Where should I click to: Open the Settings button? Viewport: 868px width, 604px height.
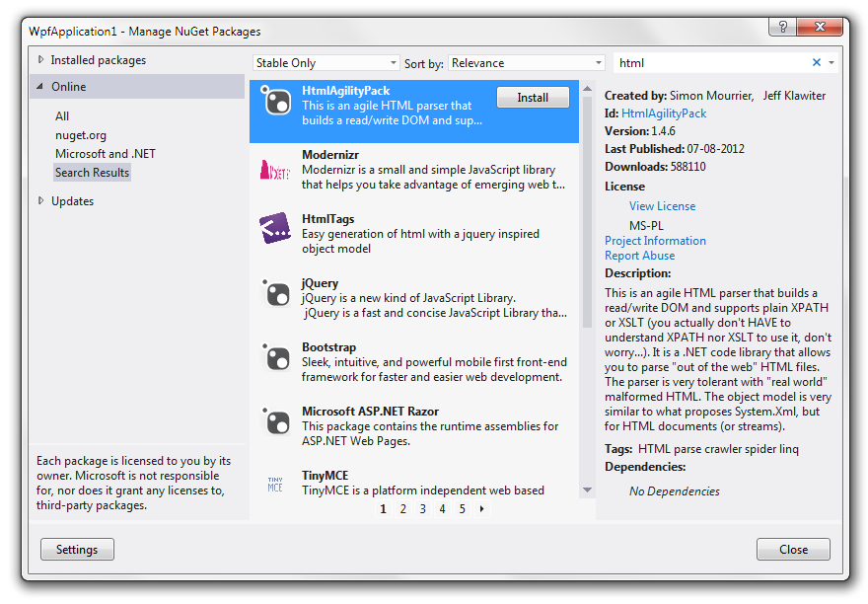coord(77,549)
